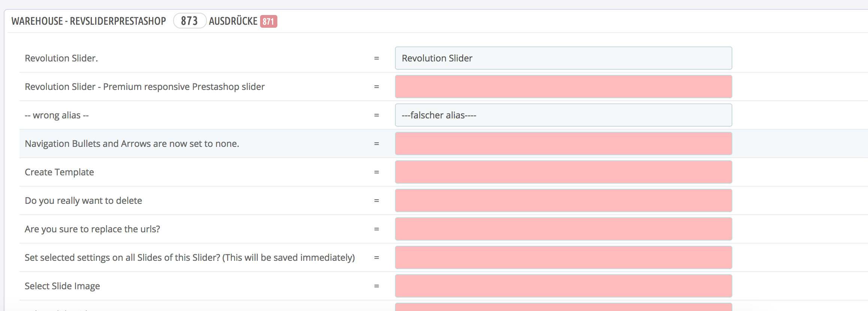Image resolution: width=868 pixels, height=311 pixels.
Task: Click translation field for "Navigation Bullets and Arrows"
Action: pos(563,144)
